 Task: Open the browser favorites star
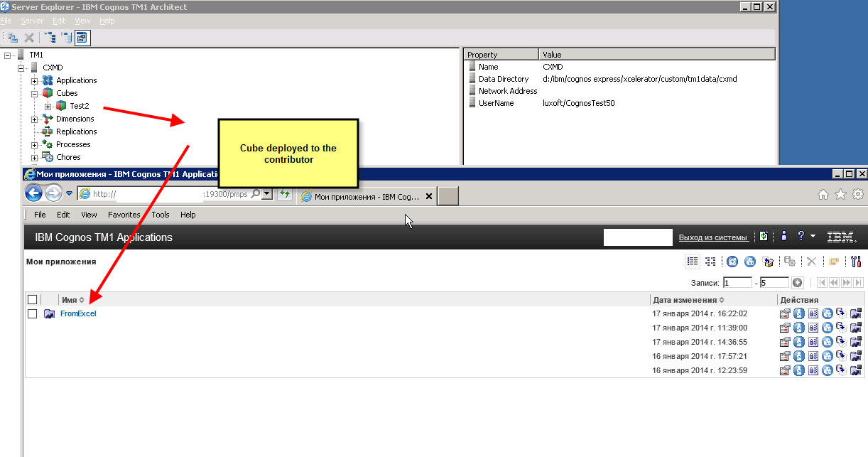point(840,194)
